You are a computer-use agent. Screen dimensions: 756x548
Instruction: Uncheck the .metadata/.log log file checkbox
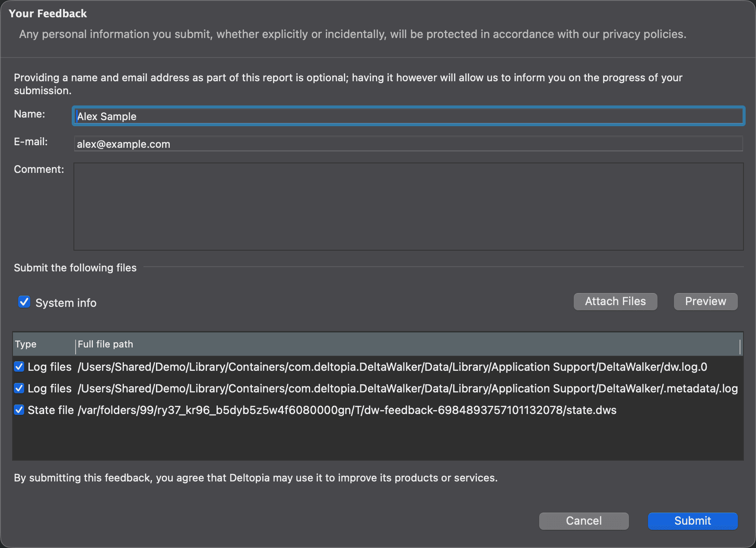[19, 389]
